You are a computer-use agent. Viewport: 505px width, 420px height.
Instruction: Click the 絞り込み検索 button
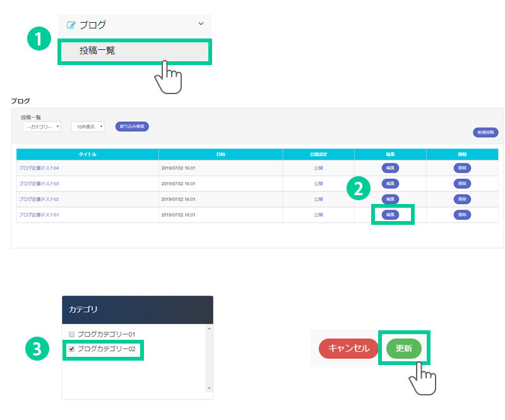pyautogui.click(x=132, y=126)
